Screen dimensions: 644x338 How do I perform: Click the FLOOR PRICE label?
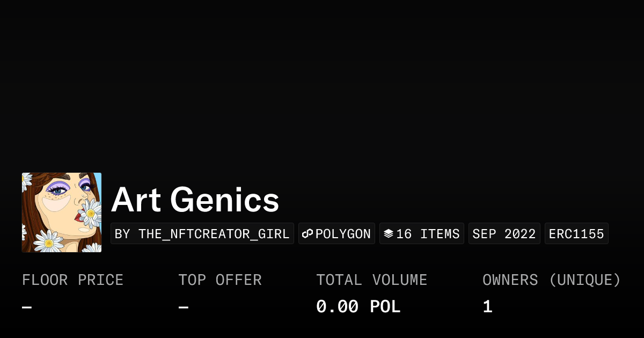point(72,280)
